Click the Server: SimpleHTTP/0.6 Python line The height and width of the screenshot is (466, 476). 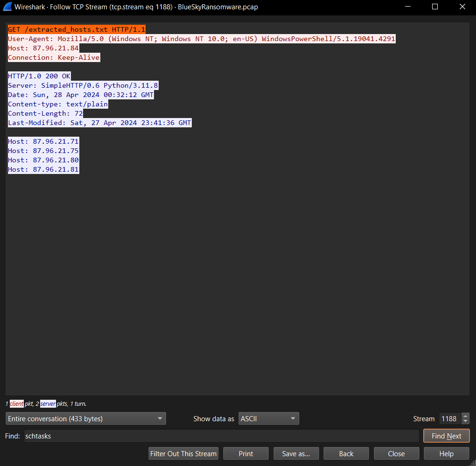pyautogui.click(x=83, y=85)
